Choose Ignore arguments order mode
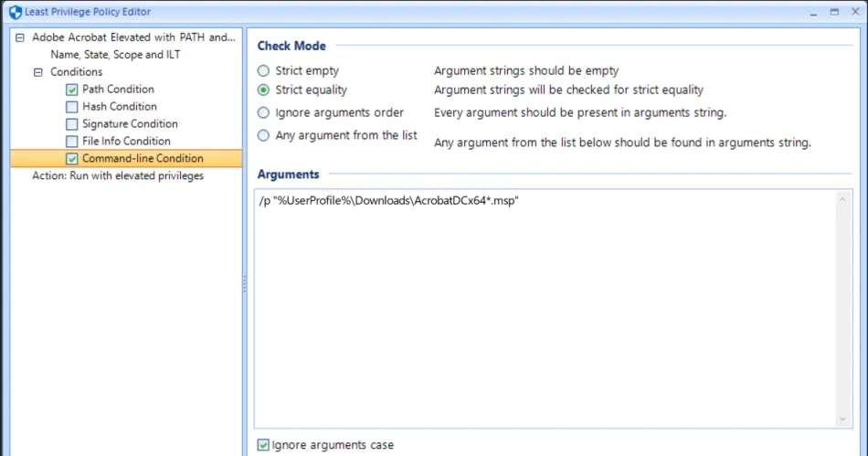The image size is (868, 456). [x=263, y=112]
